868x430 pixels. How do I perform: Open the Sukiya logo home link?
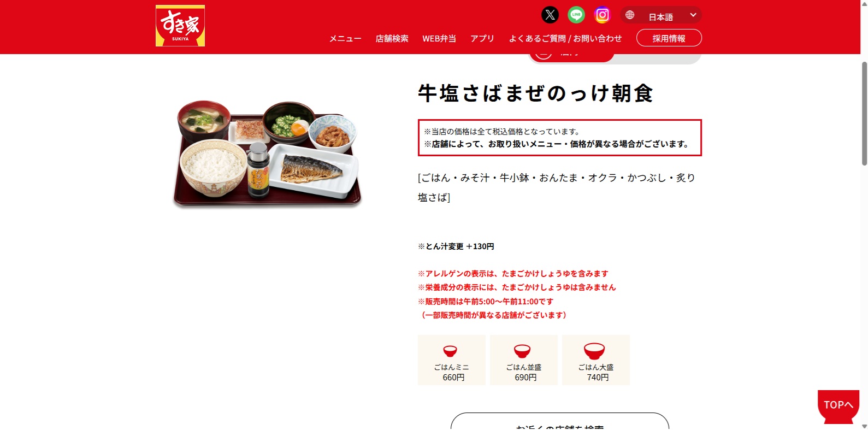180,26
